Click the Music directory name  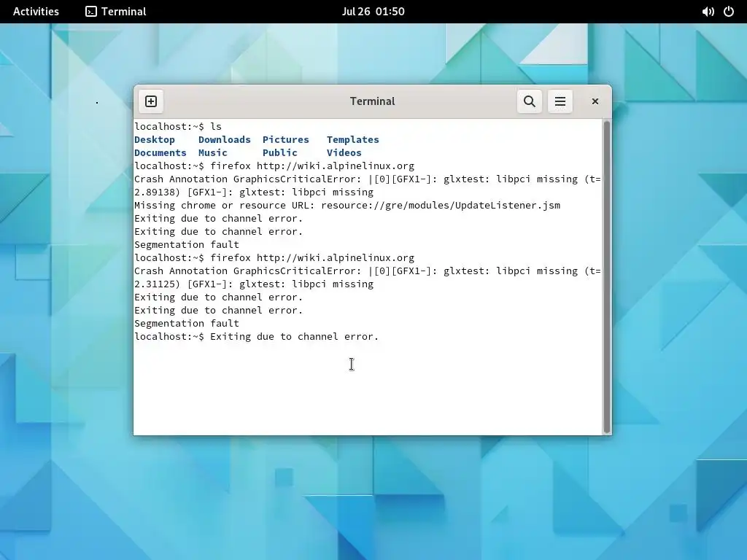[213, 153]
